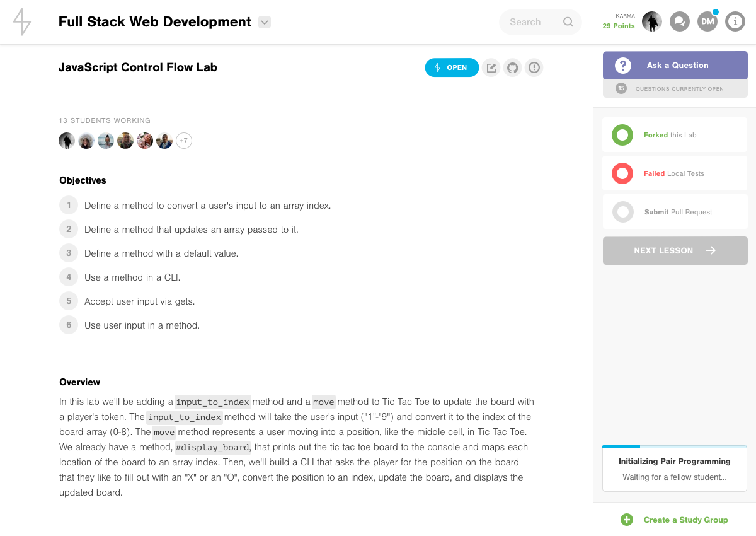Click the Submit Pull Request circle
The image size is (756, 536).
coord(622,212)
